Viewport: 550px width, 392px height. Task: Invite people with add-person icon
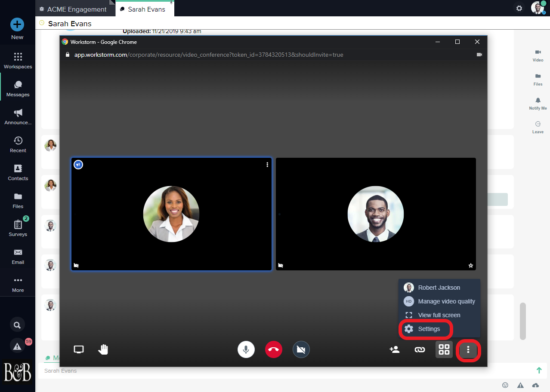[x=394, y=349]
